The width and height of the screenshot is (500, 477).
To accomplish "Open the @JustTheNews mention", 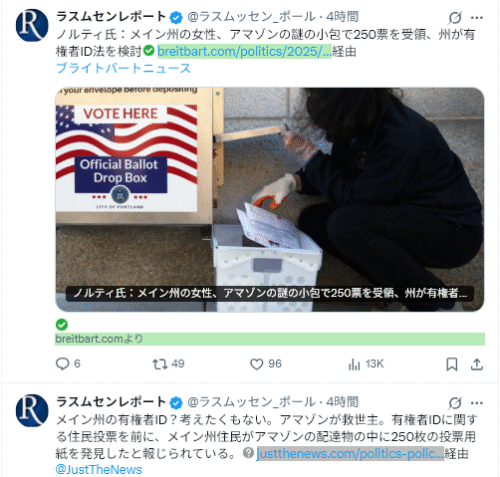I will coord(99,469).
